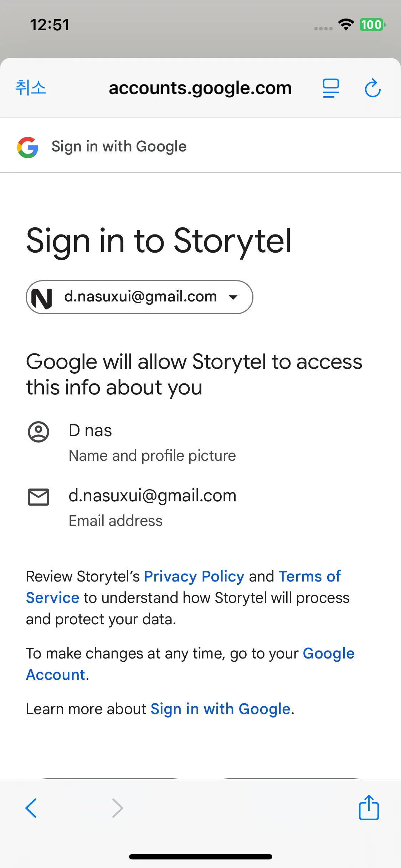The width and height of the screenshot is (401, 868).
Task: Tap the N avatar in account chip
Action: pos(42,298)
